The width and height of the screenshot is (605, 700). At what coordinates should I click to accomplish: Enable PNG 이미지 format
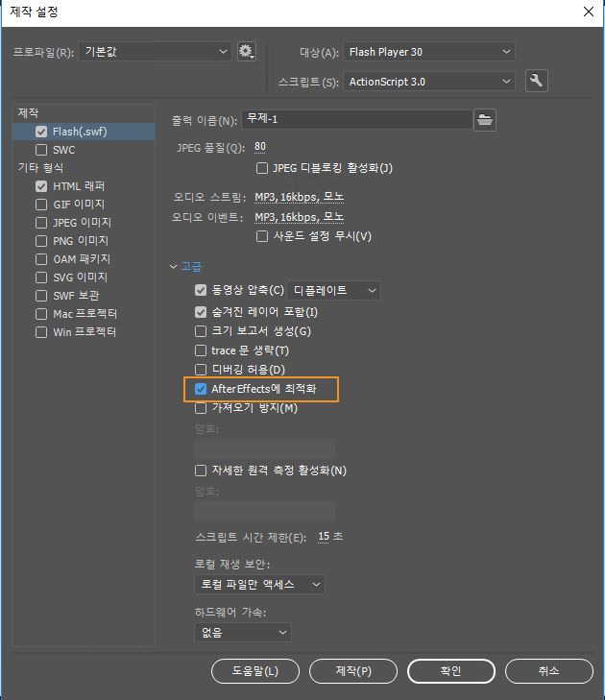point(41,241)
